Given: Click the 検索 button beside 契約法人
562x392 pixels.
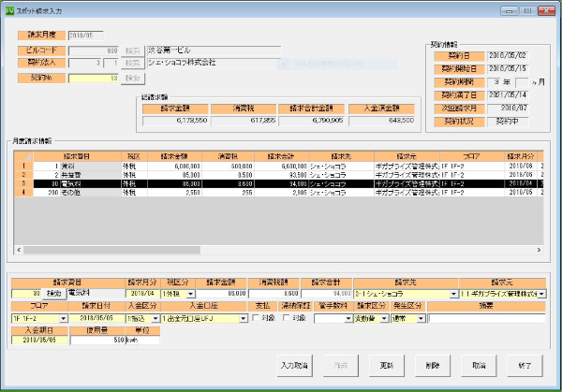Looking at the screenshot, I should [x=133, y=64].
